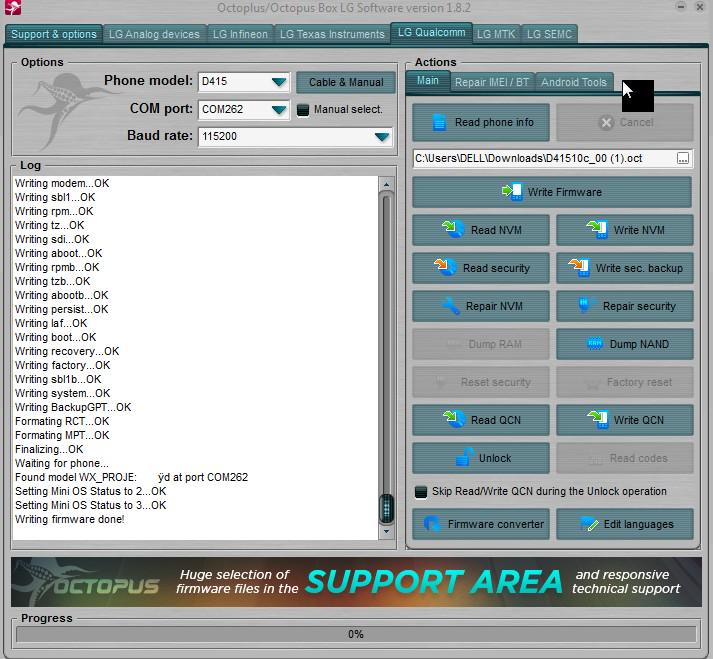The image size is (713, 659).
Task: Click the log scrollbar thumb
Action: [386, 508]
